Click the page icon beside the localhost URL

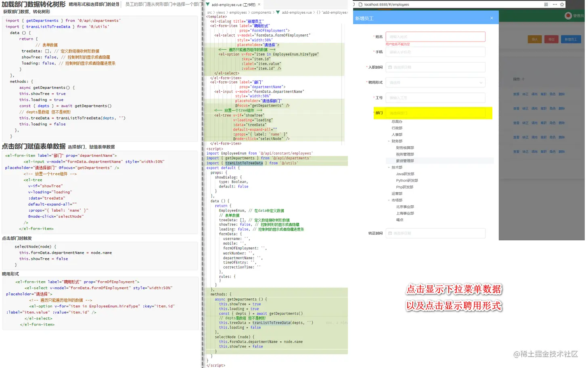tap(360, 4)
